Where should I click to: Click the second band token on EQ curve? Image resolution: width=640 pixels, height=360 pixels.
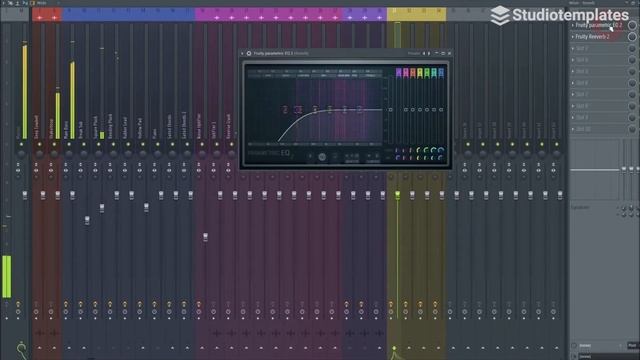point(299,109)
